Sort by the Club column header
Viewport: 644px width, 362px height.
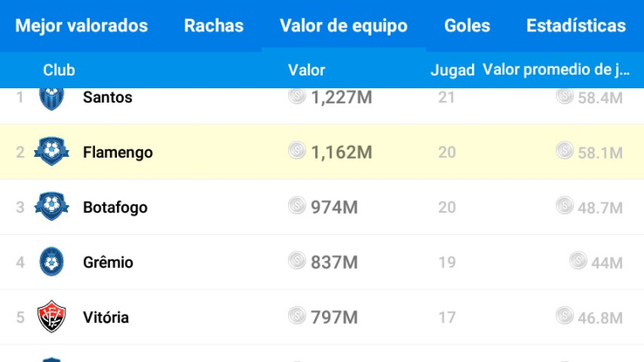(59, 70)
